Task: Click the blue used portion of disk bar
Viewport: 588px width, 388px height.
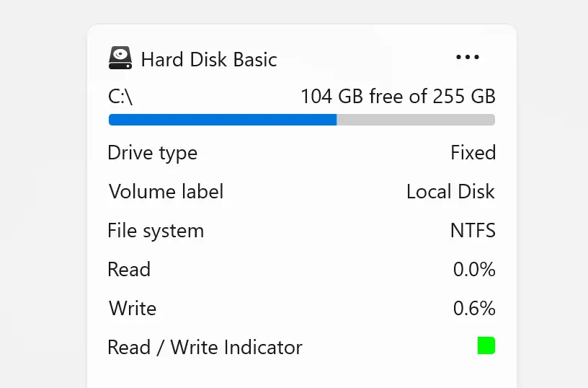Action: pyautogui.click(x=222, y=120)
